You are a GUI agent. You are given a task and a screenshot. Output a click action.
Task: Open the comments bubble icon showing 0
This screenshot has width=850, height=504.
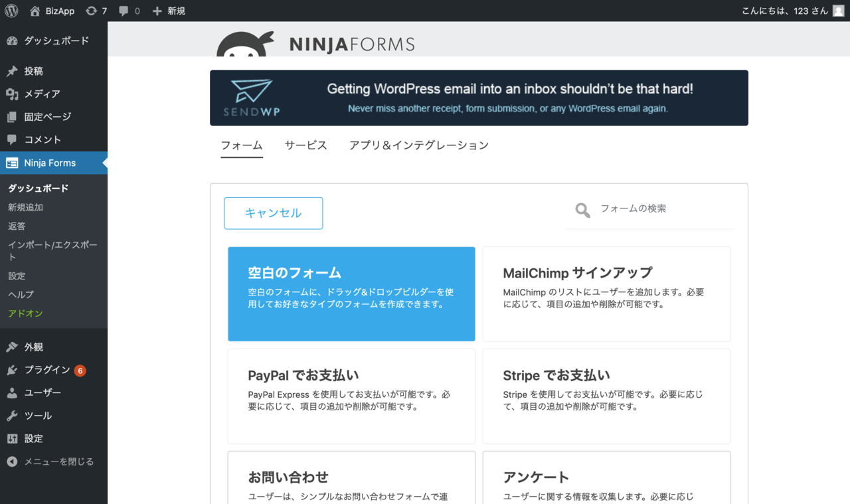(x=124, y=11)
